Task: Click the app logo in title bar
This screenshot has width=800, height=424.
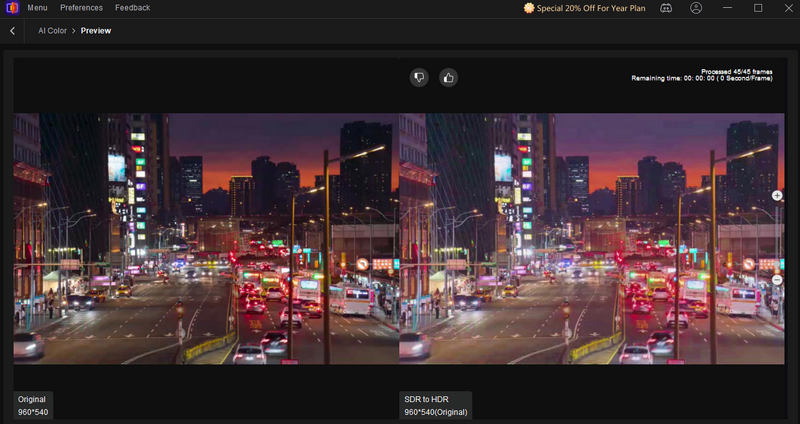Action: (11, 8)
